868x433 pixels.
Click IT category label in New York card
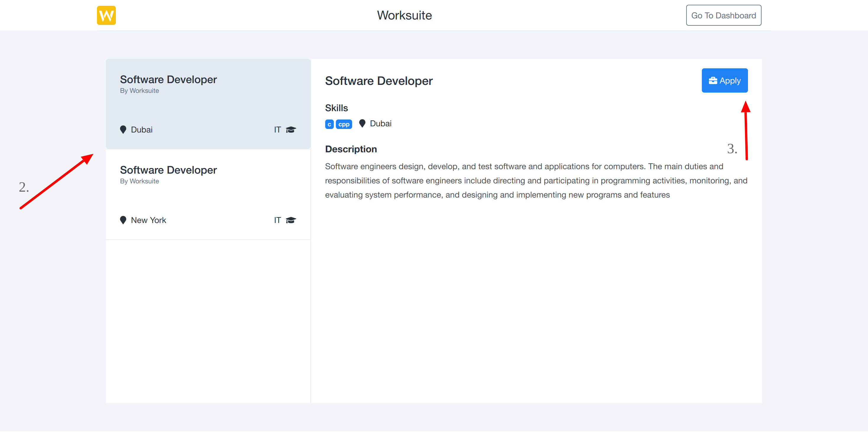pyautogui.click(x=277, y=220)
